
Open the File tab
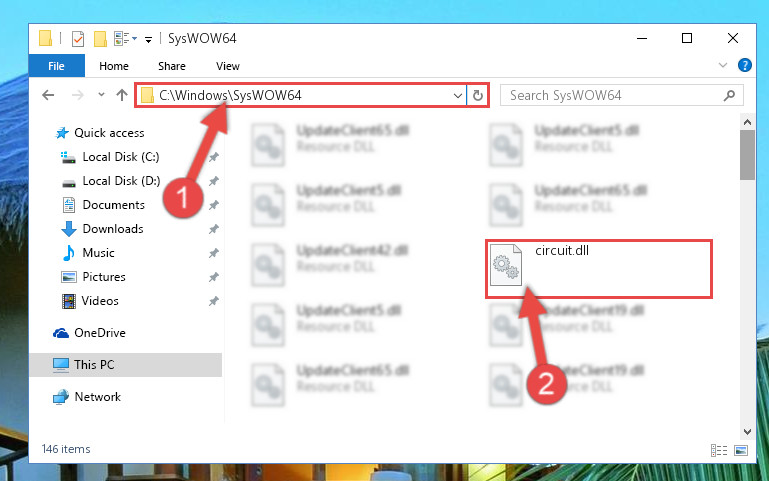[x=56, y=66]
